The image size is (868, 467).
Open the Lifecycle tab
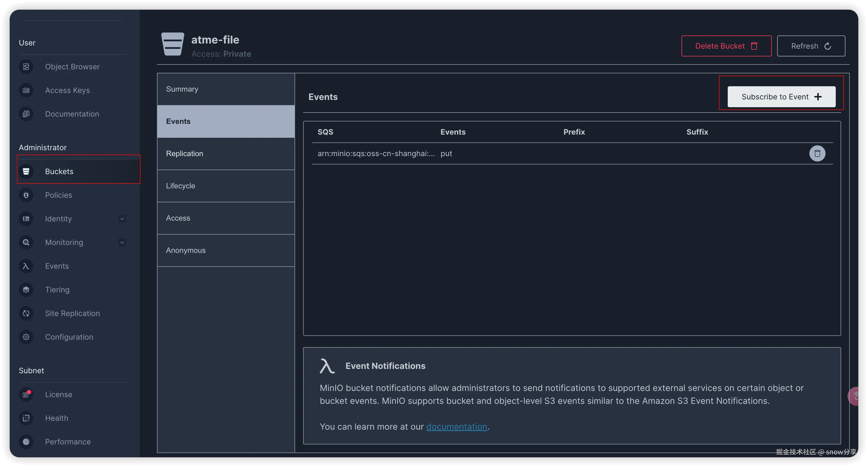coord(226,186)
